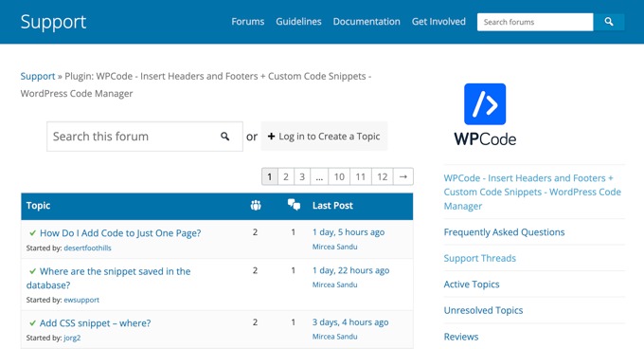Click the Topic column header
The width and height of the screenshot is (644, 349).
click(38, 206)
